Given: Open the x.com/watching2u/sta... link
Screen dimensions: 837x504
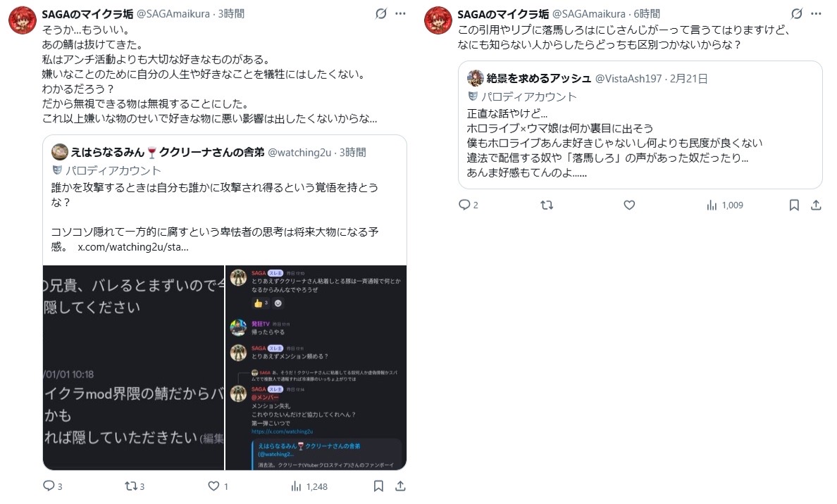Looking at the screenshot, I should [133, 247].
